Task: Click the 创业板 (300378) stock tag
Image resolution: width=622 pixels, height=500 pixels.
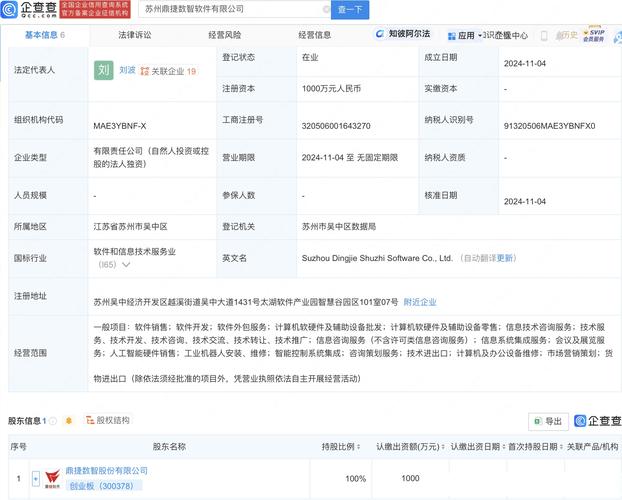Action: (x=102, y=486)
